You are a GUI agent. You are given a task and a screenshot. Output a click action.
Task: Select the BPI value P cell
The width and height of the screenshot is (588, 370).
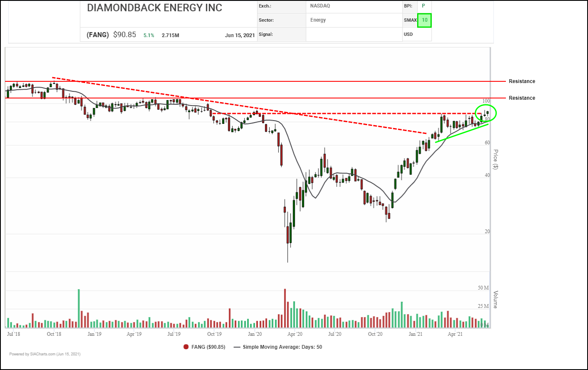point(423,6)
